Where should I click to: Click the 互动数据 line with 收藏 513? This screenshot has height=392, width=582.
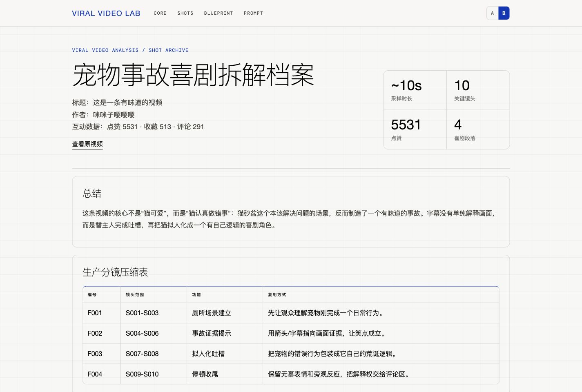(138, 127)
